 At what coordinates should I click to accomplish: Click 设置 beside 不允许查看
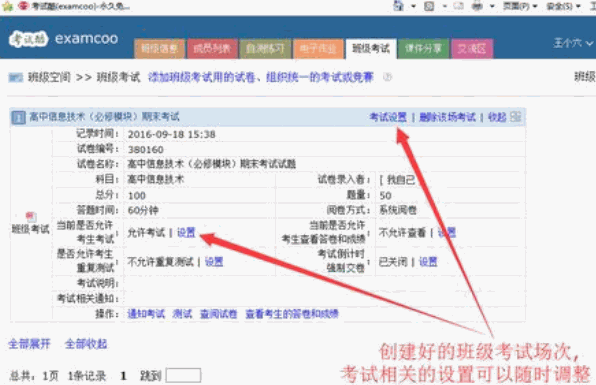pos(447,232)
